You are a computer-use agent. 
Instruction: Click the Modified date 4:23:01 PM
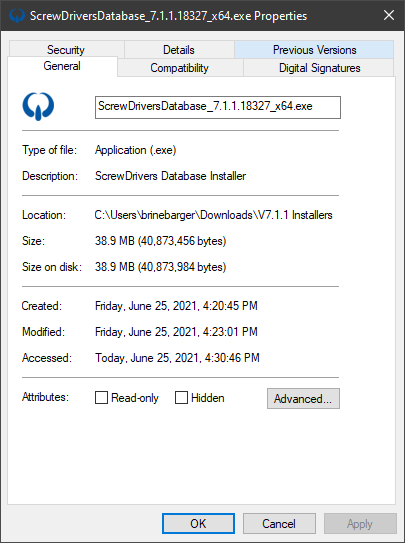pyautogui.click(x=176, y=332)
